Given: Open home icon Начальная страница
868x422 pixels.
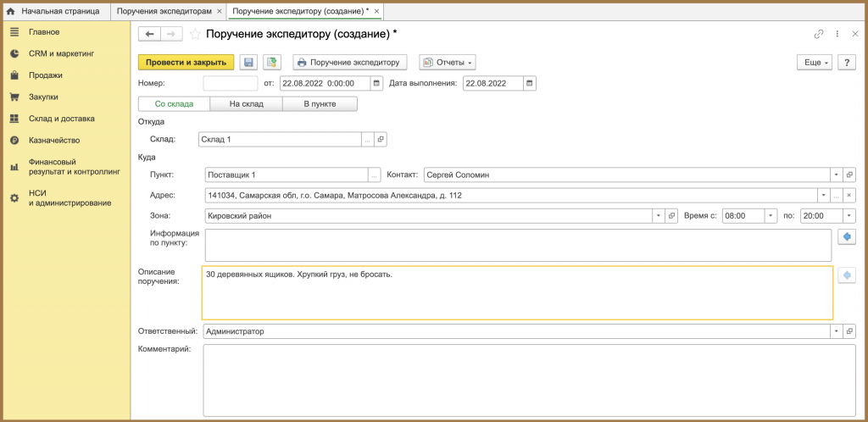Looking at the screenshot, I should click(10, 11).
